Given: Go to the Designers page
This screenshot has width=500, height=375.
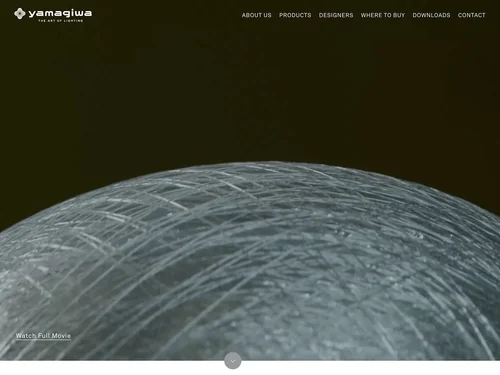Looking at the screenshot, I should (336, 15).
